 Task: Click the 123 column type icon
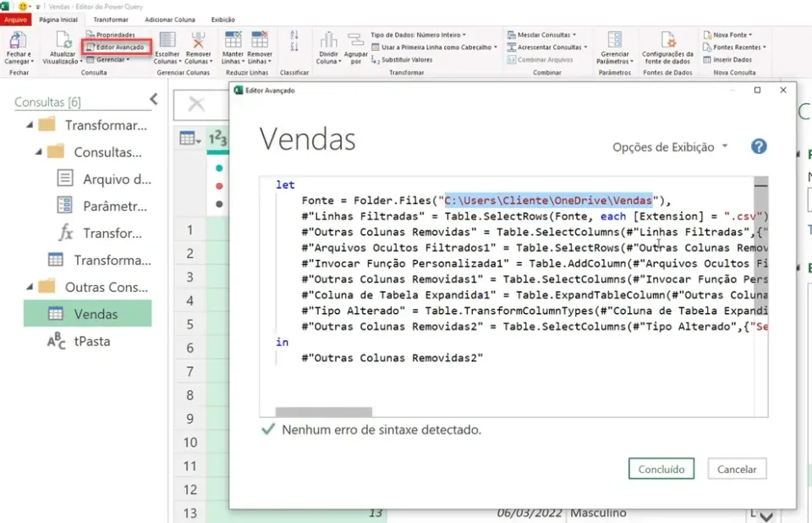coord(217,139)
